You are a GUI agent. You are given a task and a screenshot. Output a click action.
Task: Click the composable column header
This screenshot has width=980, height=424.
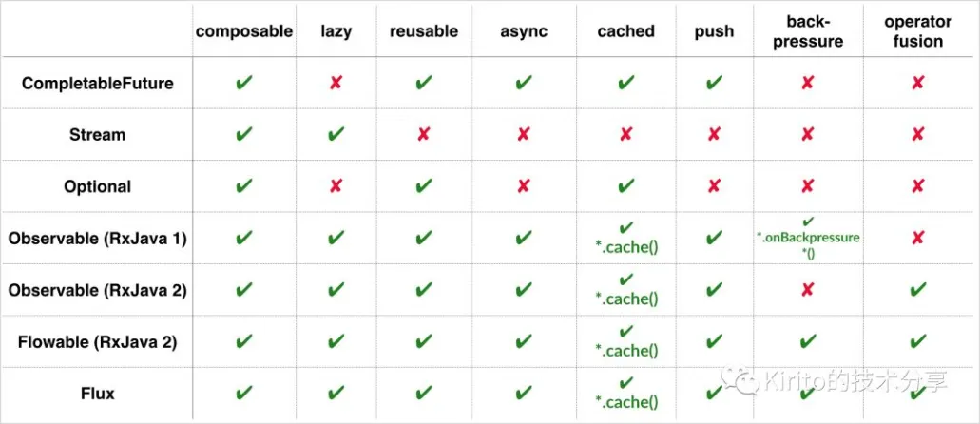pyautogui.click(x=244, y=31)
